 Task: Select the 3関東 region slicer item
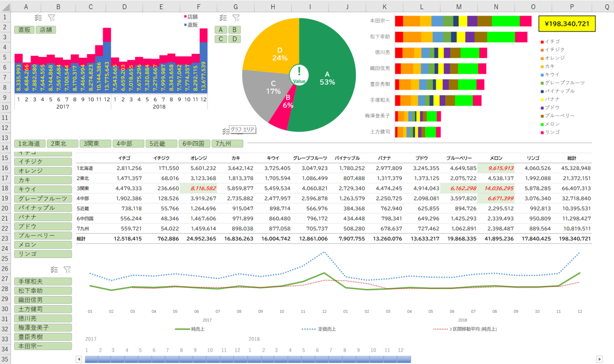click(x=95, y=144)
